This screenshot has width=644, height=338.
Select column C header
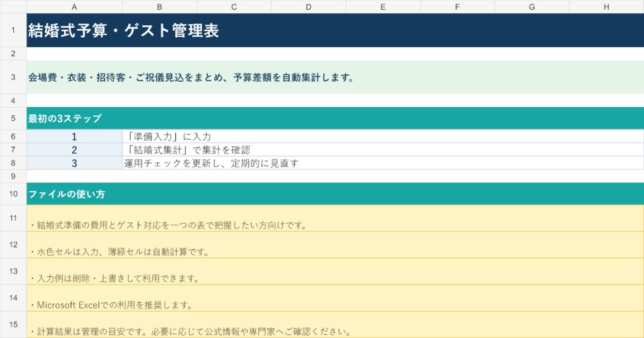(234, 6)
